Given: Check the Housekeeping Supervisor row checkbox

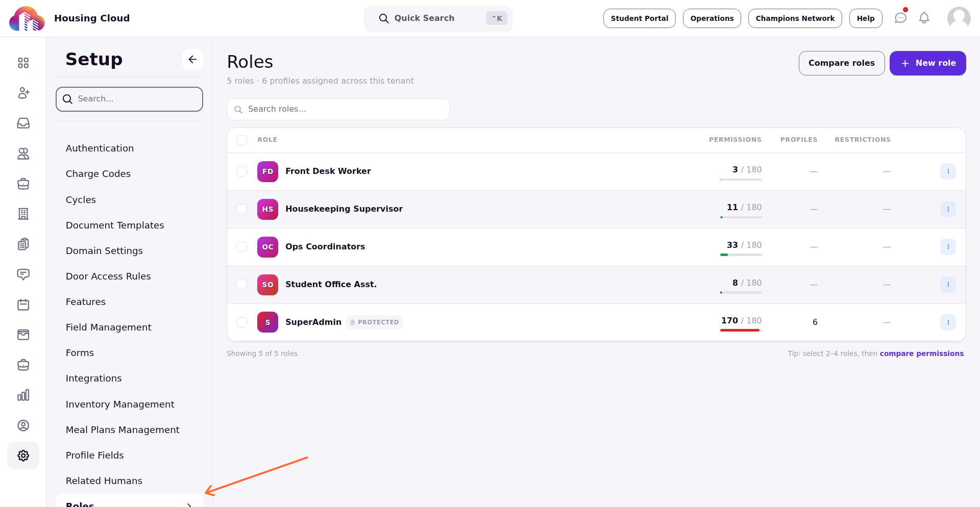Looking at the screenshot, I should pyautogui.click(x=242, y=209).
